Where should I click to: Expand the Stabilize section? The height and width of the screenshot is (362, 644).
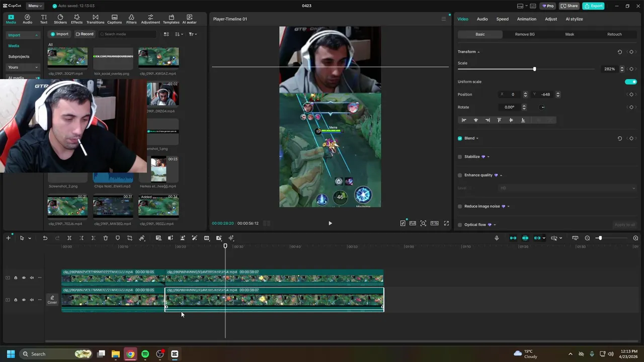pyautogui.click(x=488, y=157)
